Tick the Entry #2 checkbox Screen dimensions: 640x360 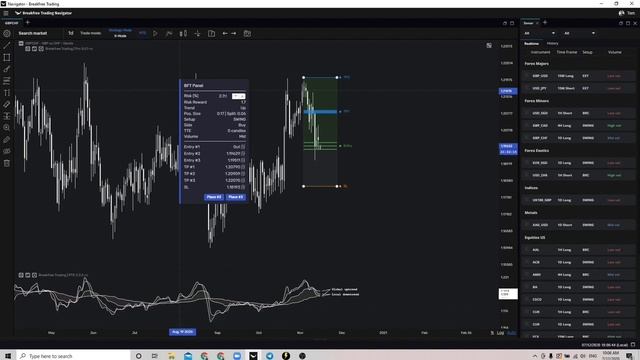[x=243, y=153]
